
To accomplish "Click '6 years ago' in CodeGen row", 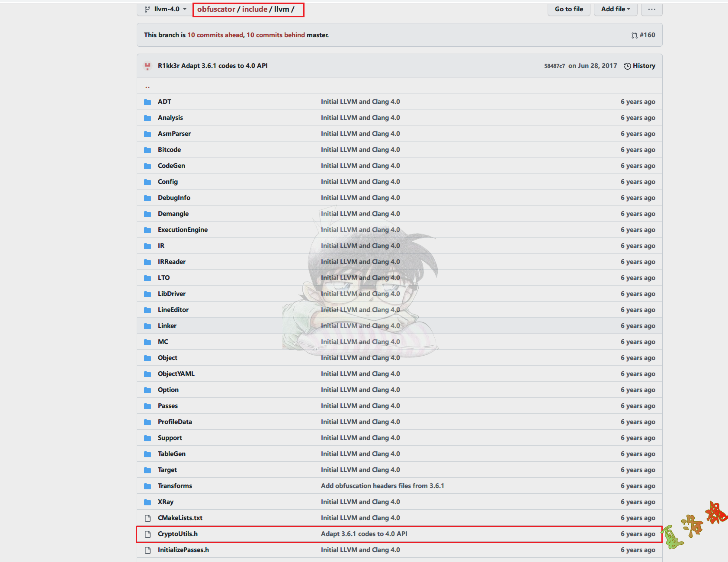I will (638, 166).
